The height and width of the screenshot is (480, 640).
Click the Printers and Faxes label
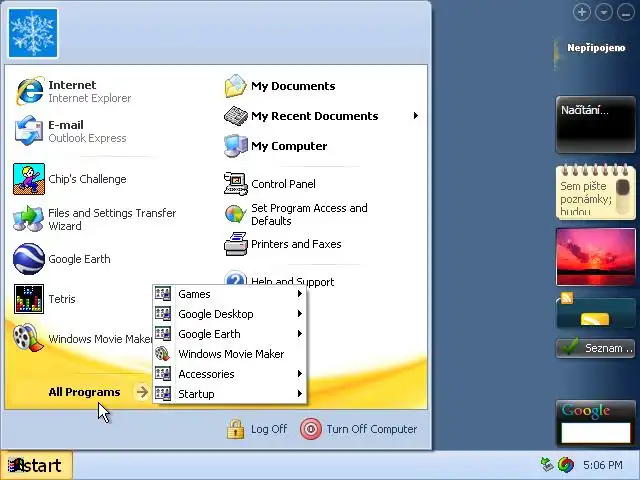point(296,244)
